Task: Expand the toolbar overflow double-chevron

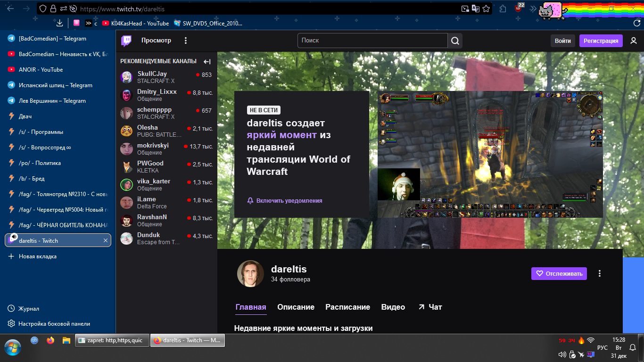Action: click(533, 8)
